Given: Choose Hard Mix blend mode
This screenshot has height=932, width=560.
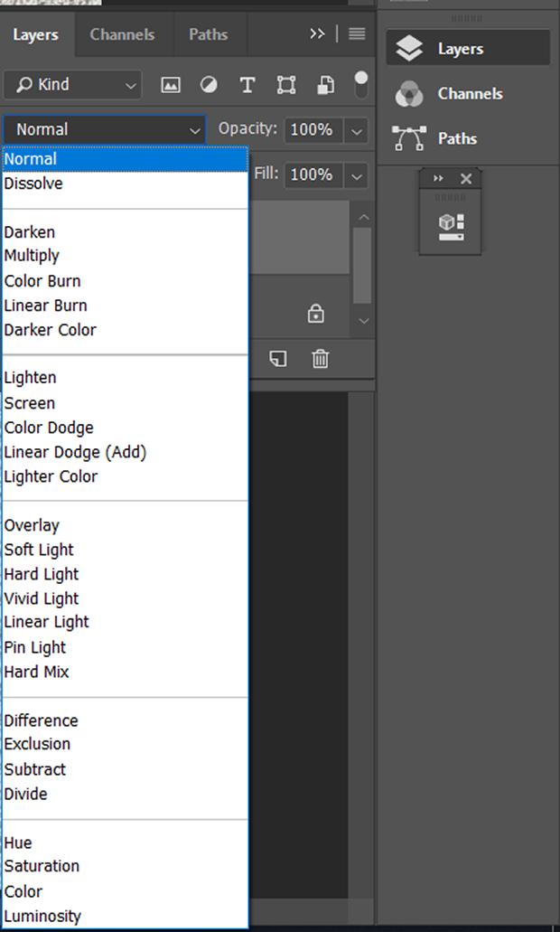Looking at the screenshot, I should 126,672.
